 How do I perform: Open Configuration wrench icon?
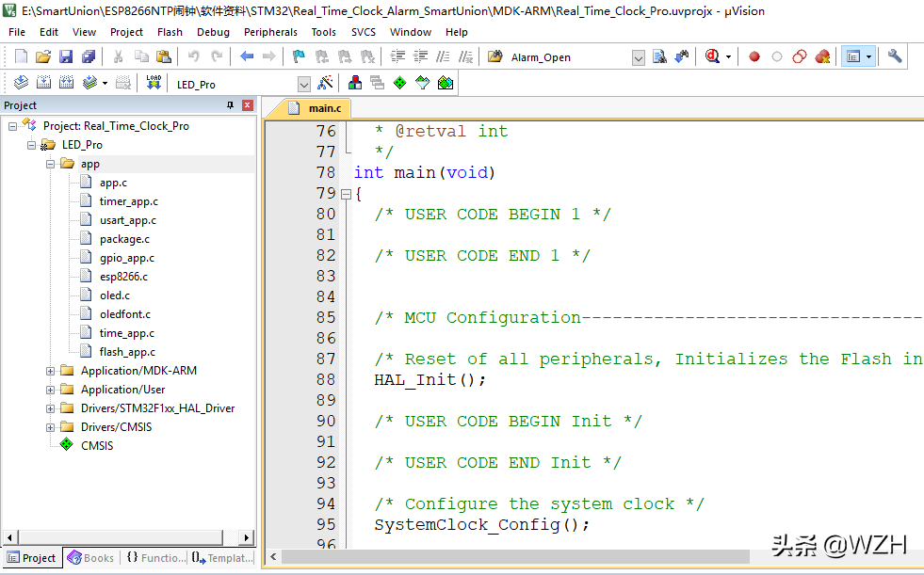click(x=895, y=56)
